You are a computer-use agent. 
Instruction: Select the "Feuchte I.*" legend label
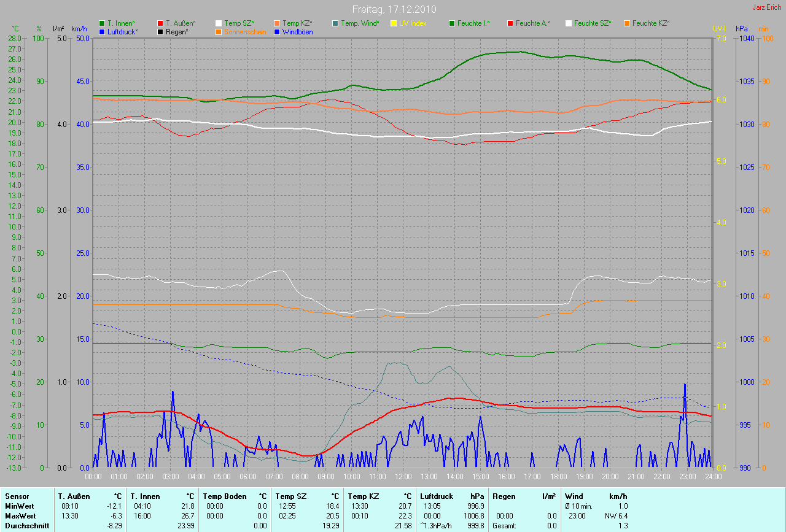pos(473,23)
